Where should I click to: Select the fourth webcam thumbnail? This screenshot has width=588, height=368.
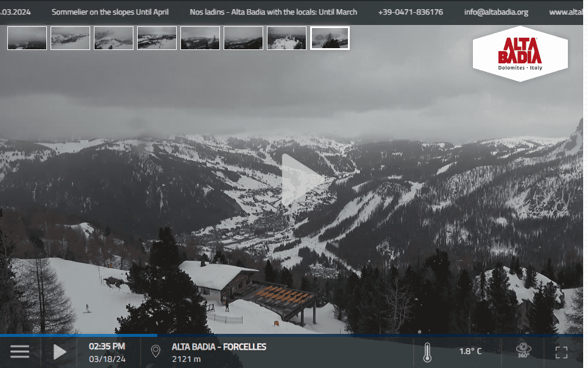pos(157,38)
